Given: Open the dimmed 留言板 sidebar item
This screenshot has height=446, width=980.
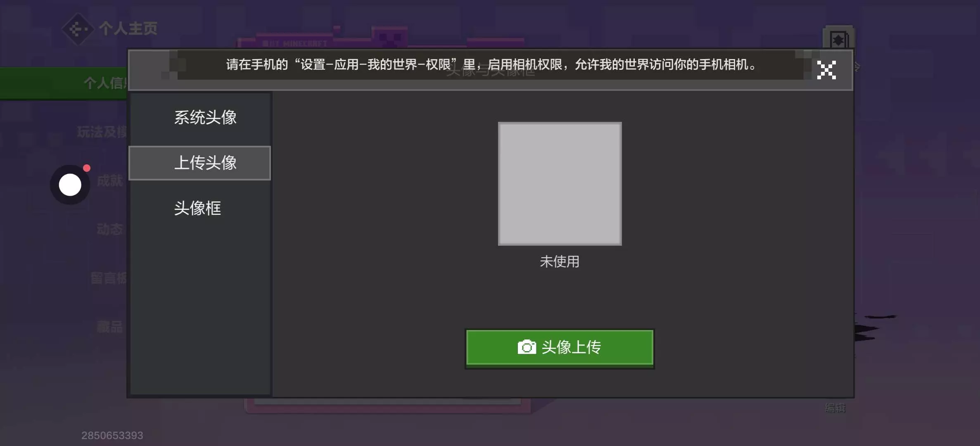Looking at the screenshot, I should pyautogui.click(x=108, y=278).
